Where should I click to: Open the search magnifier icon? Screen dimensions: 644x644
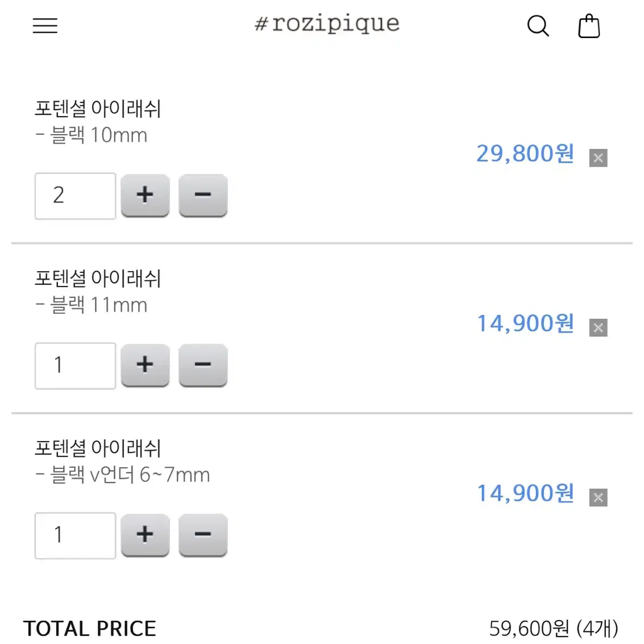538,26
